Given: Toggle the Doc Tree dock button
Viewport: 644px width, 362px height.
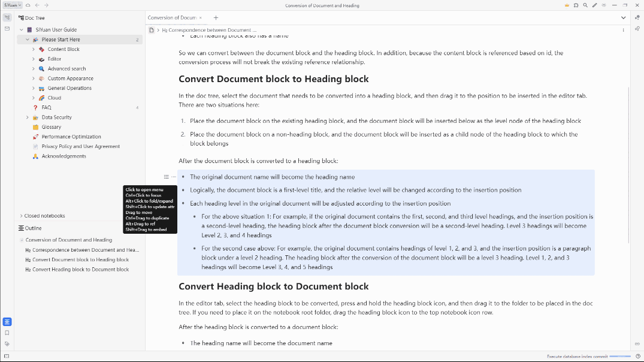Looking at the screenshot, I should tap(7, 17).
